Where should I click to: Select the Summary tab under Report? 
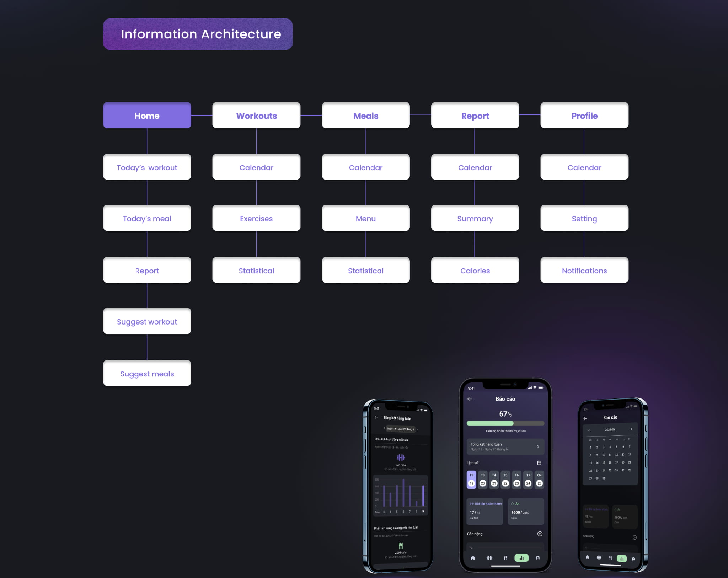[x=475, y=218]
